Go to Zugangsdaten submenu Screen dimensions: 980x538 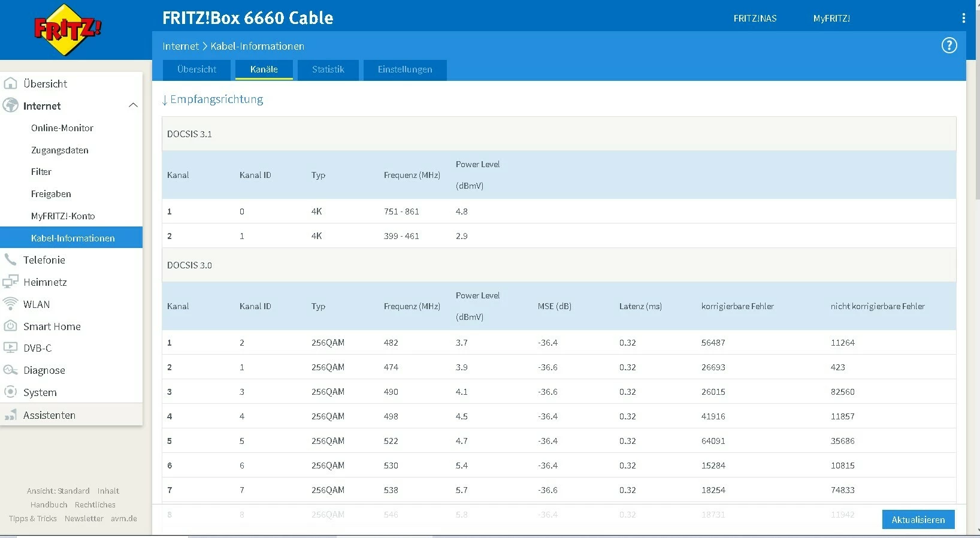click(60, 150)
